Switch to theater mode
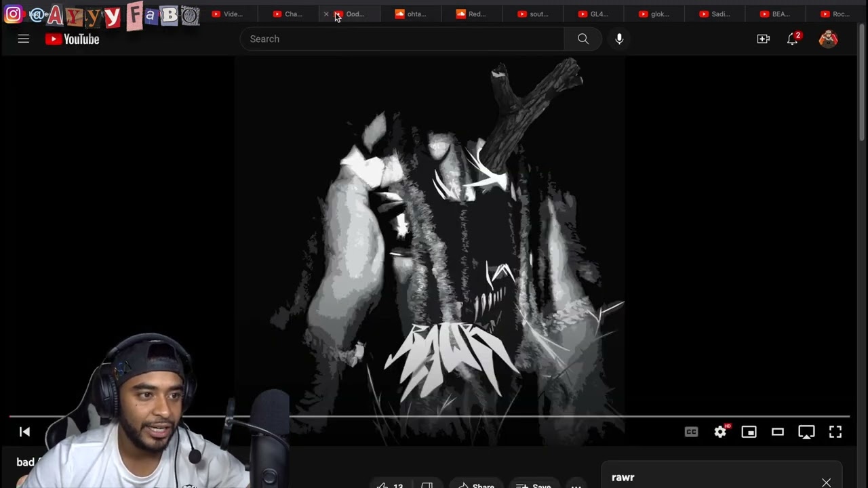The width and height of the screenshot is (868, 488). pos(778,432)
